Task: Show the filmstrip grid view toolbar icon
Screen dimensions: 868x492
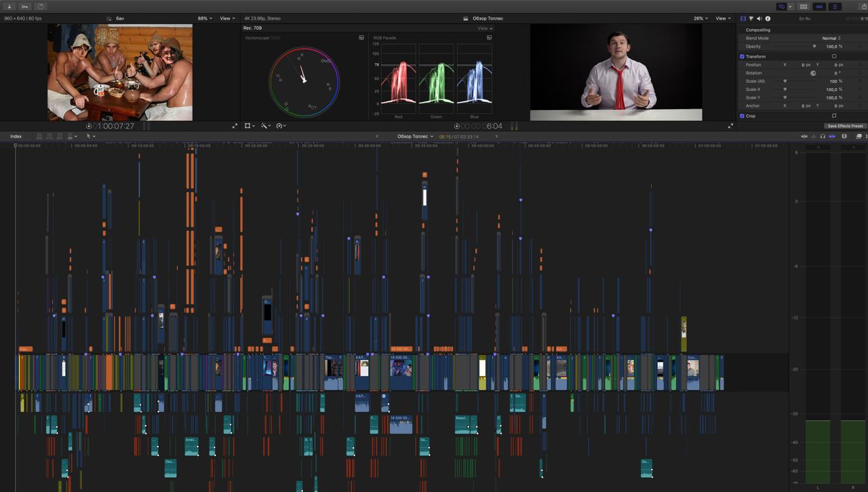Action: tap(804, 6)
